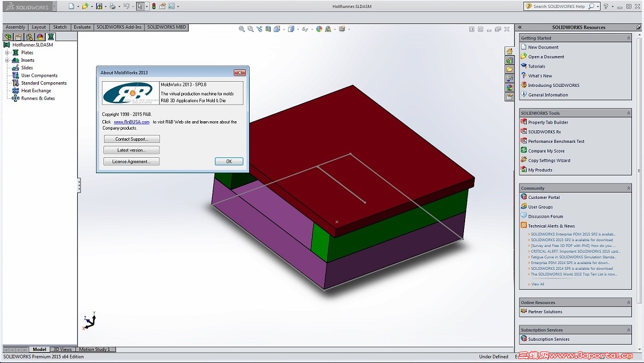The height and width of the screenshot is (363, 644).
Task: Select Heat Exchange in the tree
Action: point(36,91)
